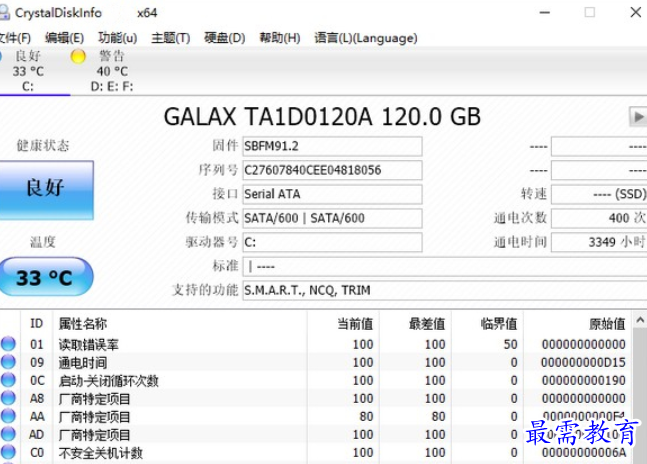Screen dimensions: 647x464
Task: Click the 33 °C temperature button
Action: (x=46, y=277)
